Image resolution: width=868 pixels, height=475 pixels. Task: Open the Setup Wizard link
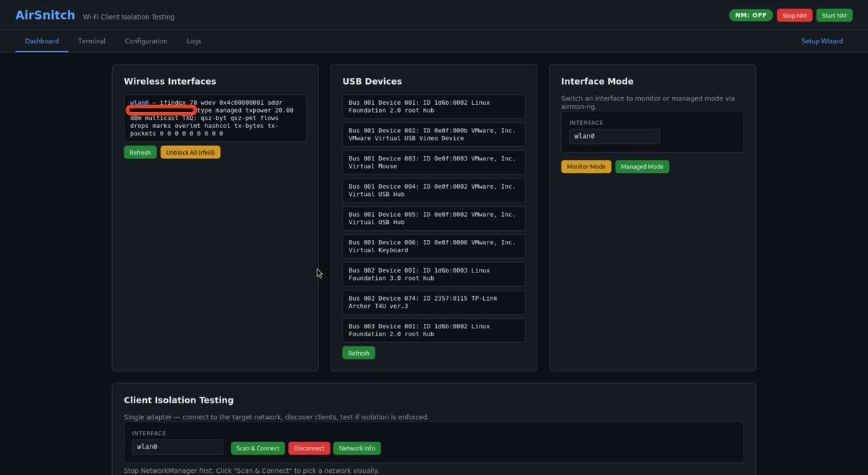tap(822, 41)
